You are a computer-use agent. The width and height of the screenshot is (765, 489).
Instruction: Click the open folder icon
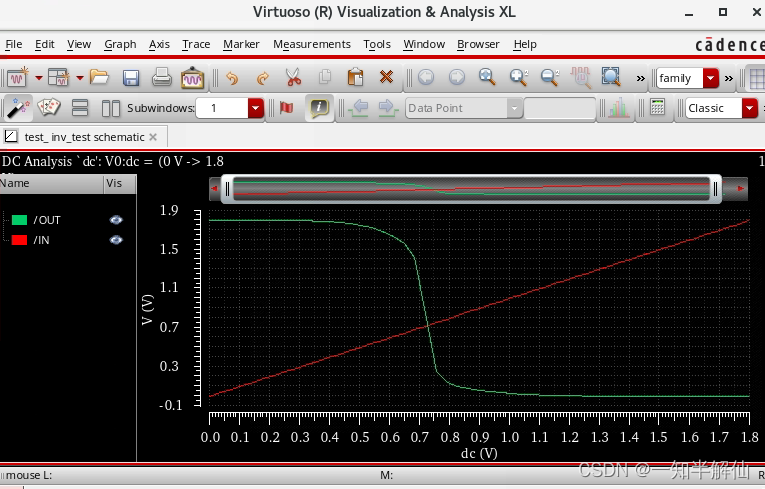point(99,78)
